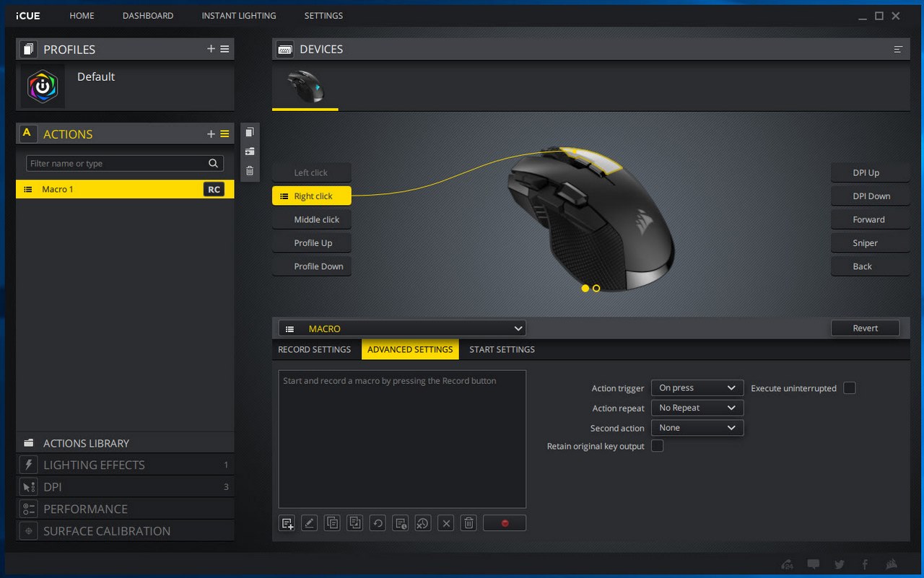Screen dimensions: 924x578
Task: Open the Twitter icon in footer
Action: tap(840, 564)
